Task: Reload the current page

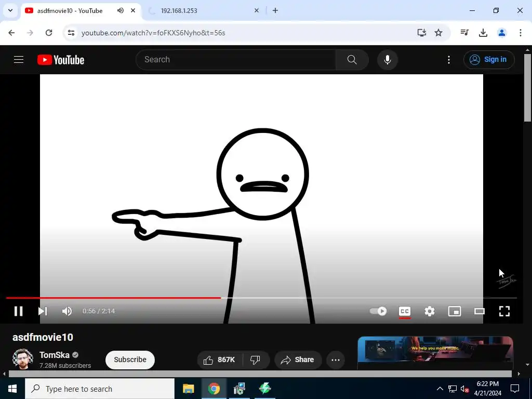Action: [x=49, y=33]
